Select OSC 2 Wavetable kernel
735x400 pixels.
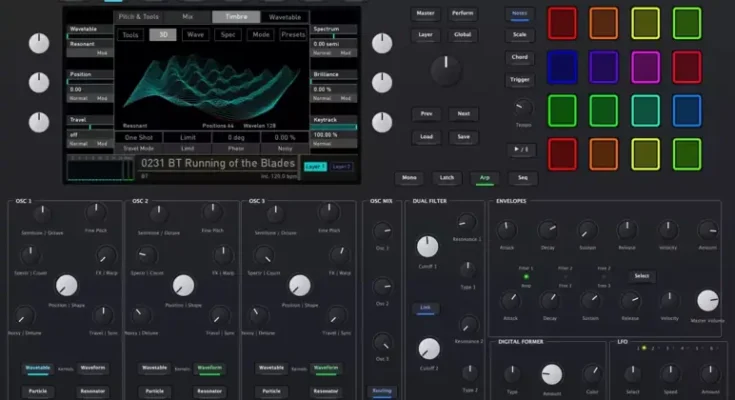154,368
